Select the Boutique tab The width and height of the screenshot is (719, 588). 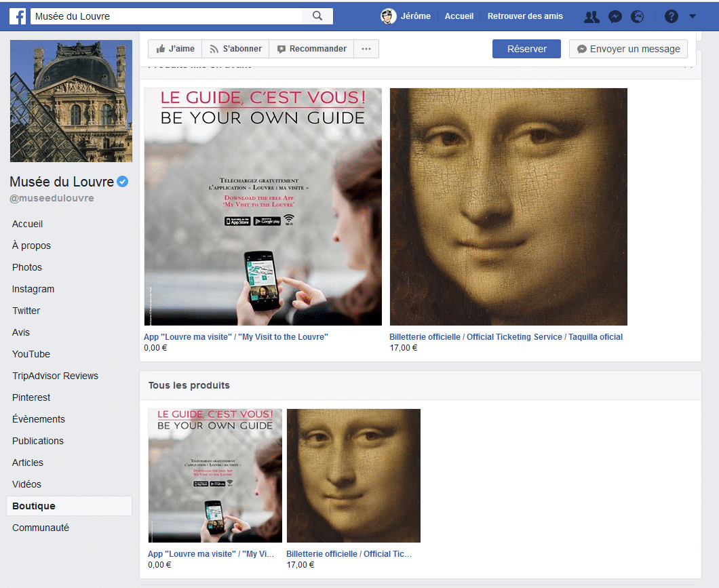[x=69, y=506]
